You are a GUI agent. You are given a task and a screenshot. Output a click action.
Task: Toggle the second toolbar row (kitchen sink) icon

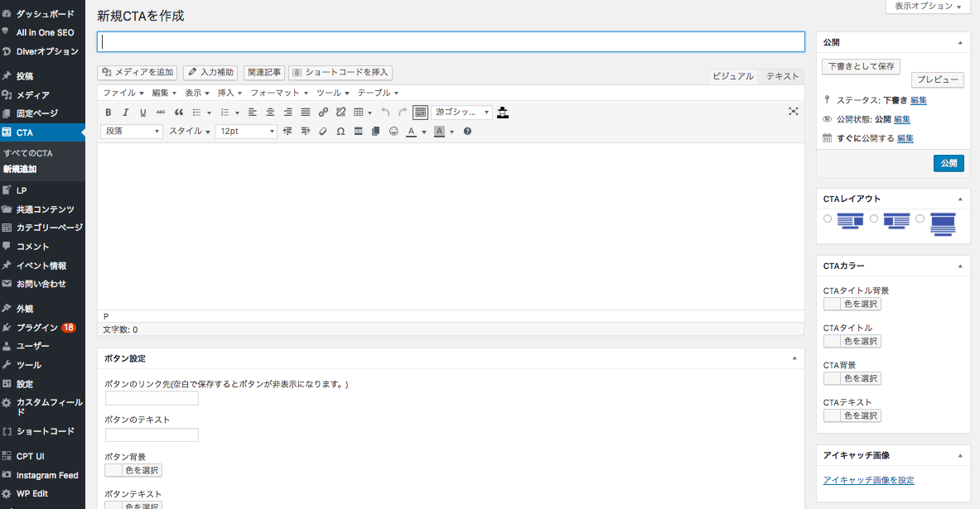421,113
